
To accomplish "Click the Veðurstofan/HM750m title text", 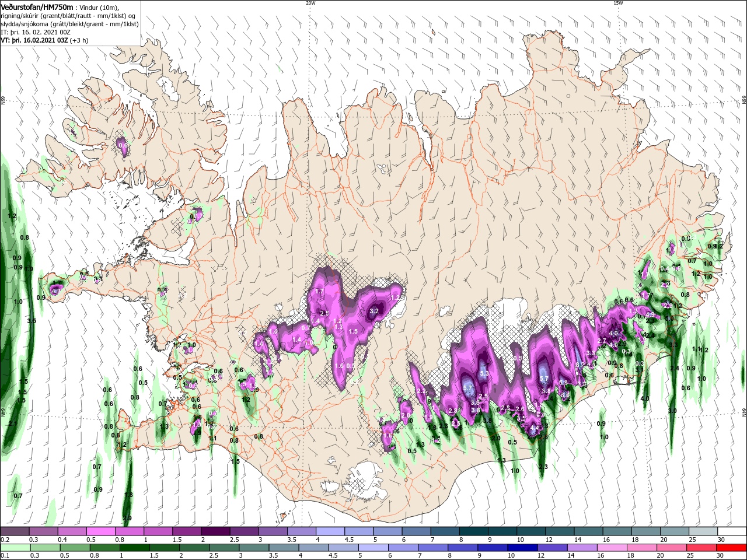I will [37, 7].
